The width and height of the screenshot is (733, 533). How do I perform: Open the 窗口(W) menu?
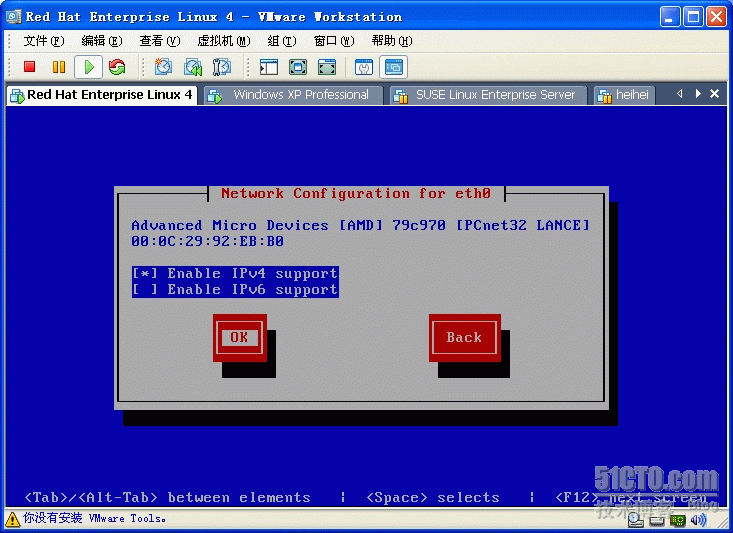[x=334, y=41]
